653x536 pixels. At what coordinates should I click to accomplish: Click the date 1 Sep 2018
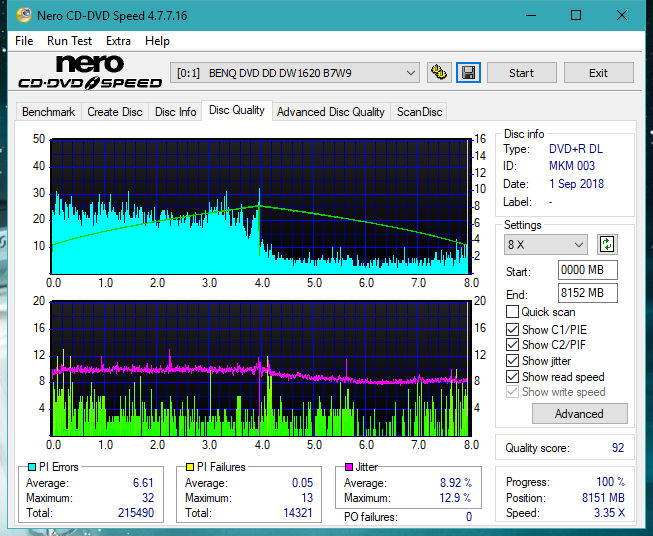[x=576, y=184]
